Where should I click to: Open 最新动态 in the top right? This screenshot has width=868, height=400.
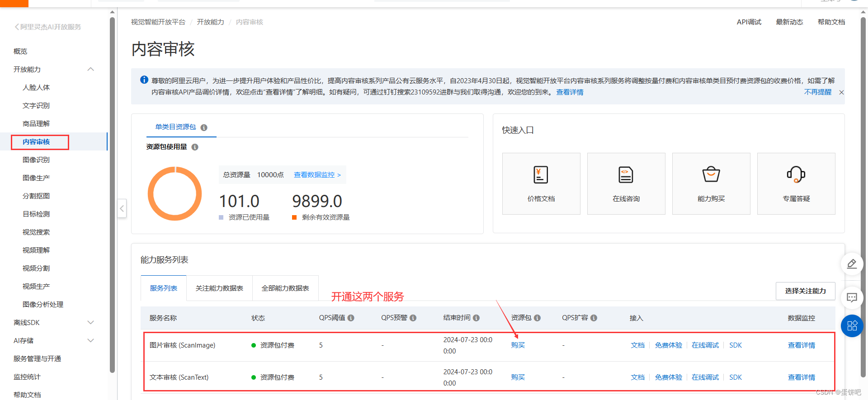click(789, 22)
